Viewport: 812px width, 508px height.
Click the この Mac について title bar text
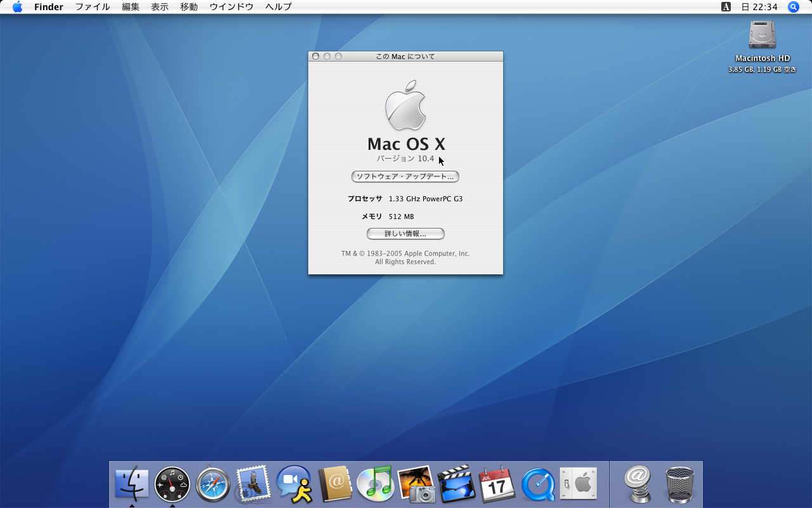[405, 57]
